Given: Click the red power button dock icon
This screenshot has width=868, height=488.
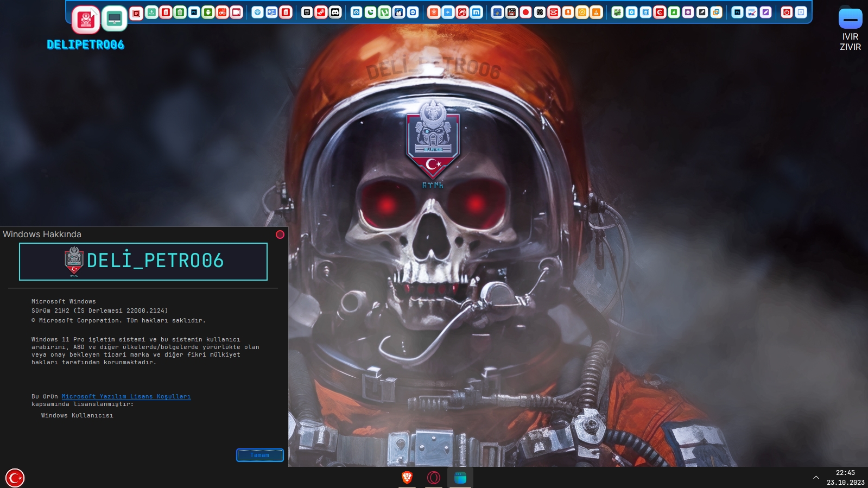Looking at the screenshot, I should (787, 12).
